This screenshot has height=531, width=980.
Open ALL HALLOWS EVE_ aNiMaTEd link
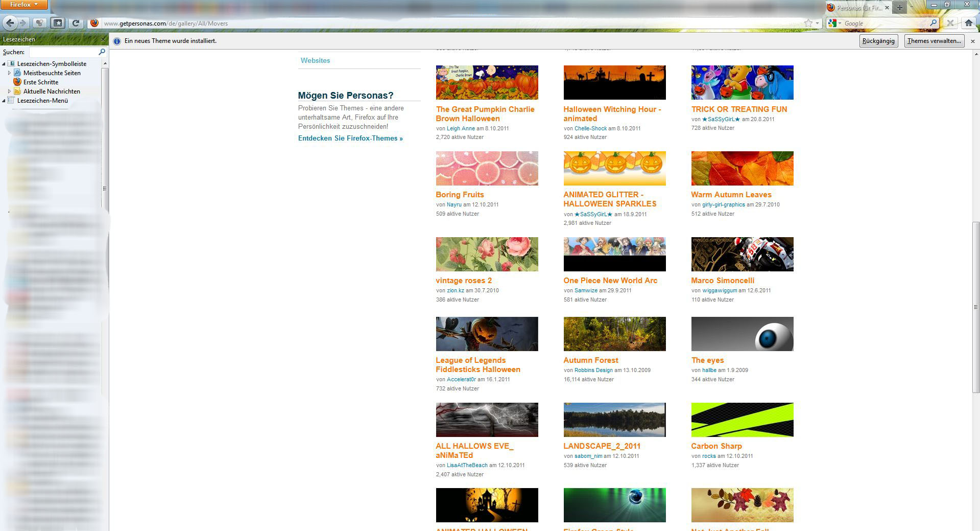coord(475,451)
